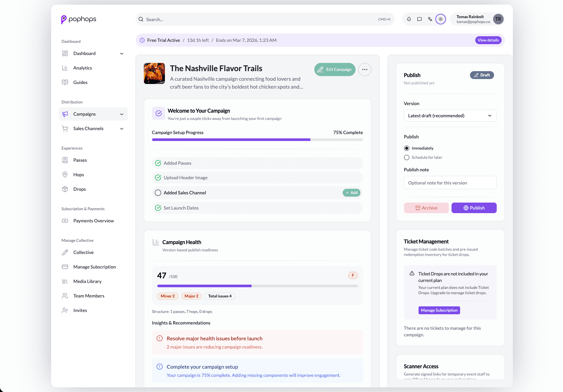Viewport: 563px width, 392px height.
Task: Click the Edit Campaign button
Action: (x=335, y=70)
